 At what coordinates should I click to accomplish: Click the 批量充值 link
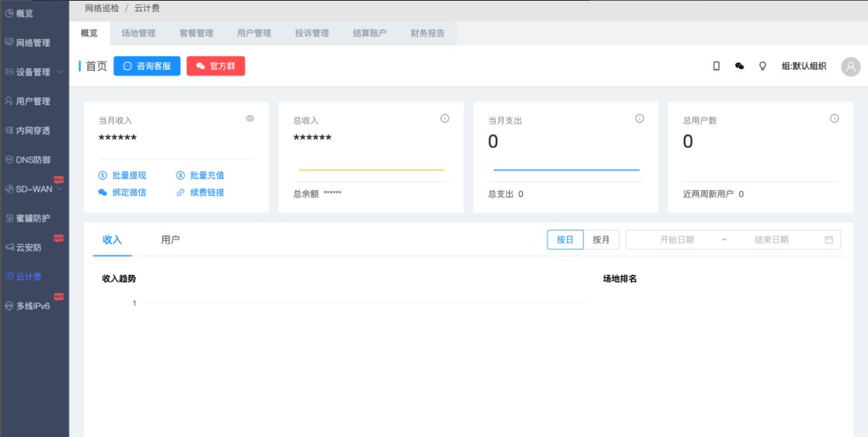(200, 176)
